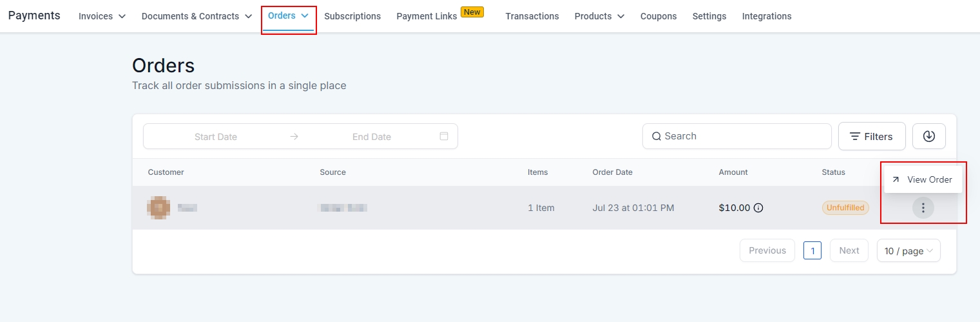Open the three-dot row actions menu
Screen dimensions: 980x322
[923, 208]
